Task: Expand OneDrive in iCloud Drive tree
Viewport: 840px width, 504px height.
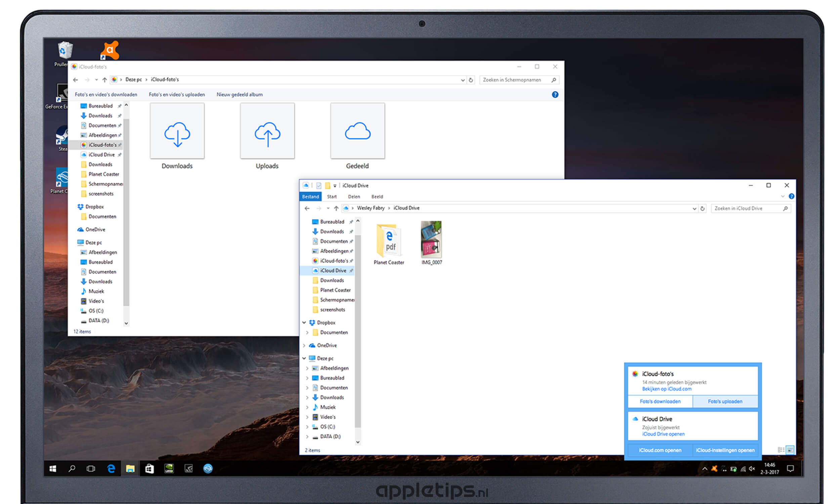Action: tap(304, 345)
